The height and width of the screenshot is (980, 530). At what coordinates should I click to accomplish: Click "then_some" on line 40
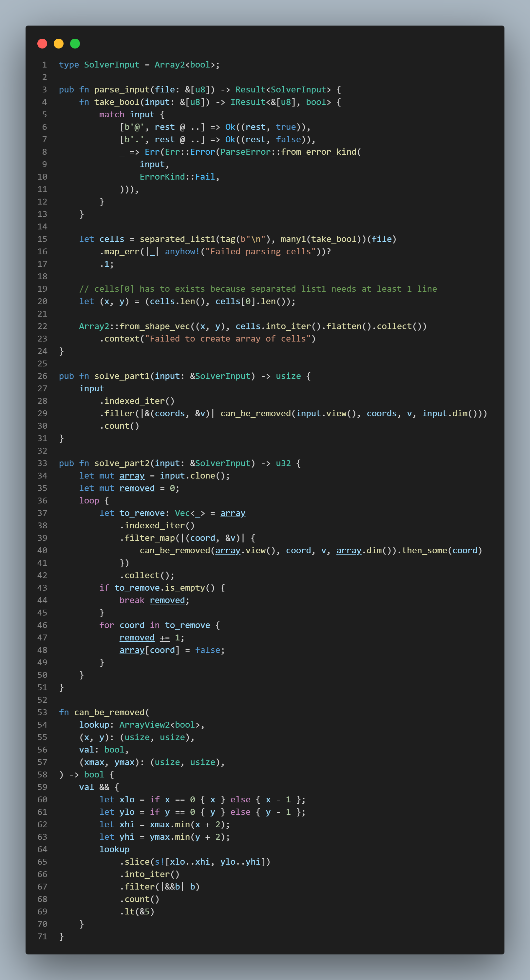click(425, 551)
